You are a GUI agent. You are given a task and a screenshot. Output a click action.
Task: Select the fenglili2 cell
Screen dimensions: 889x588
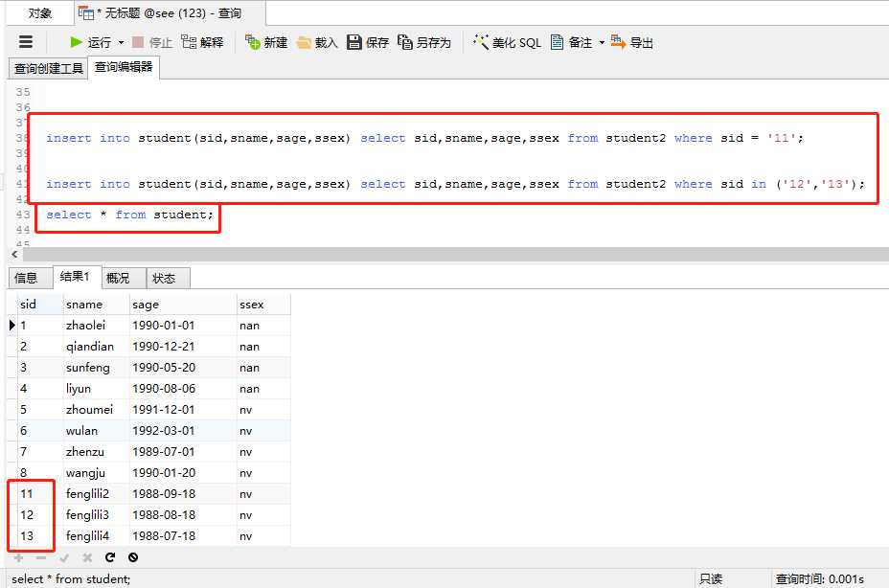tap(97, 494)
